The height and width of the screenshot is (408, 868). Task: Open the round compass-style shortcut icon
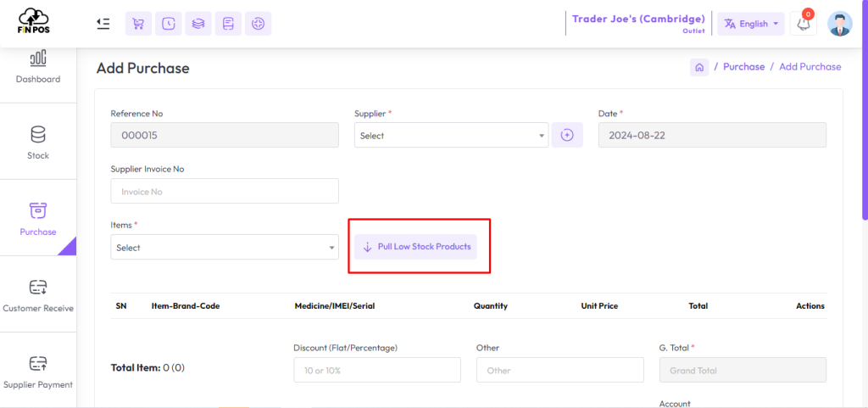pyautogui.click(x=258, y=24)
